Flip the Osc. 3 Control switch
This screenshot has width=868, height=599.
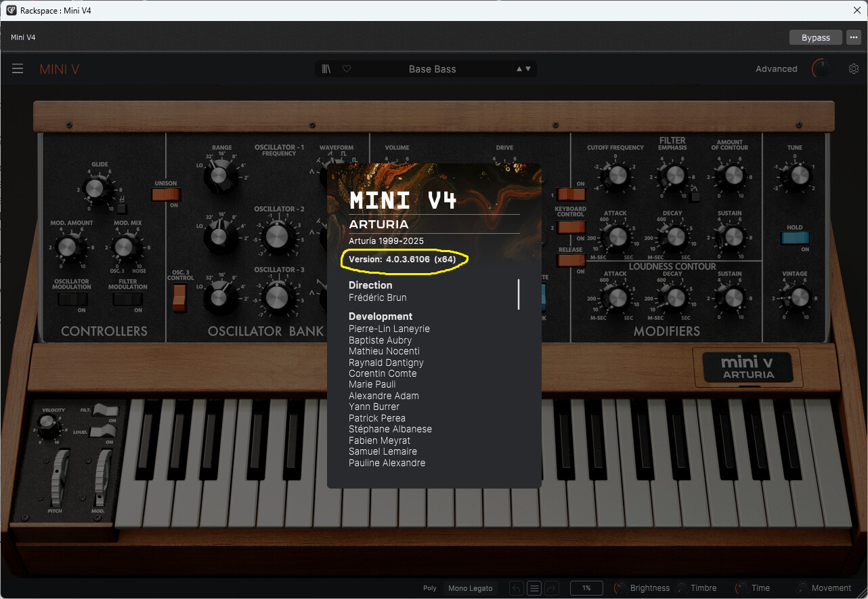pos(179,298)
